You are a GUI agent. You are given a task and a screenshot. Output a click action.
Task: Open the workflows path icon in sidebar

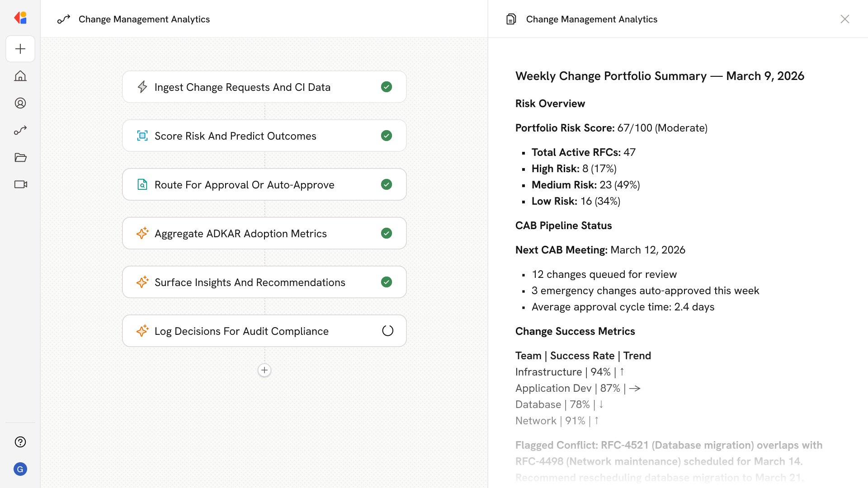point(20,130)
